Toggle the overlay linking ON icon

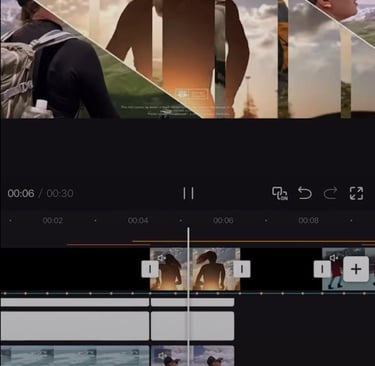coord(280,193)
